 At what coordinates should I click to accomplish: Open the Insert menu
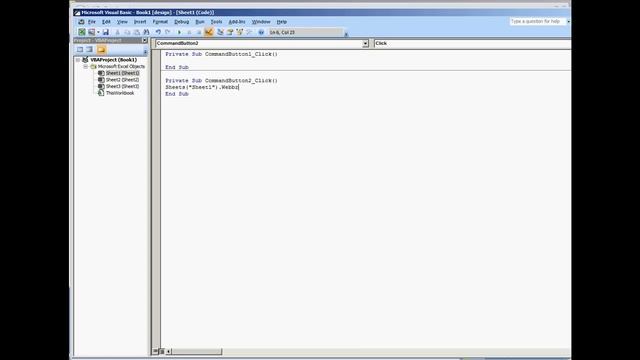(x=140, y=22)
